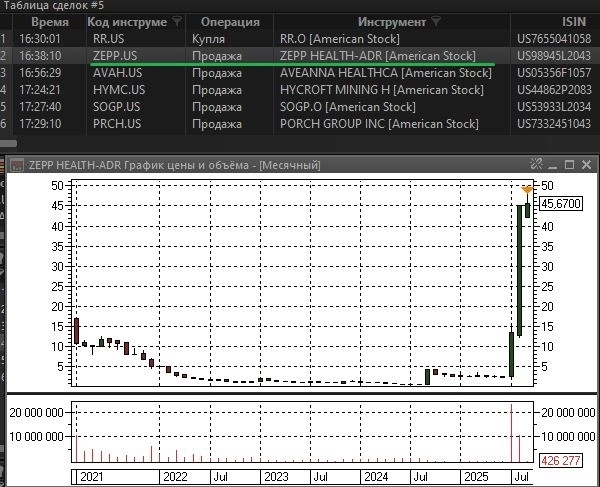Sort trades by the Операция column header

click(x=230, y=21)
